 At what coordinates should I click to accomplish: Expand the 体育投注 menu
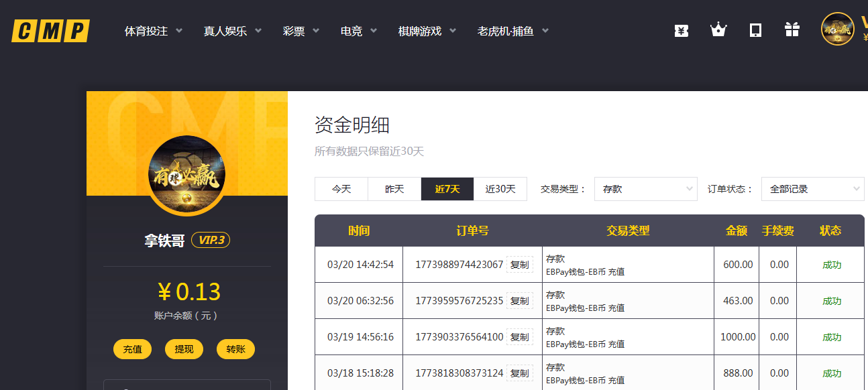click(x=154, y=31)
